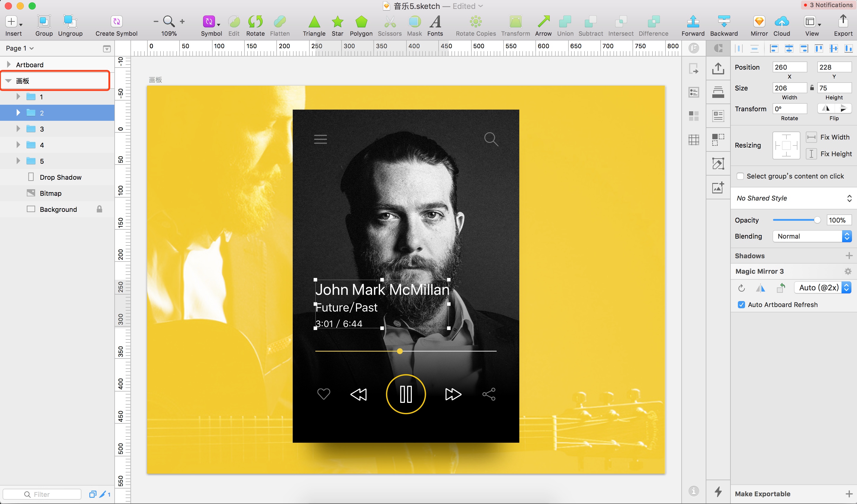Toggle the slices filter icon
The image size is (857, 504).
point(103,494)
